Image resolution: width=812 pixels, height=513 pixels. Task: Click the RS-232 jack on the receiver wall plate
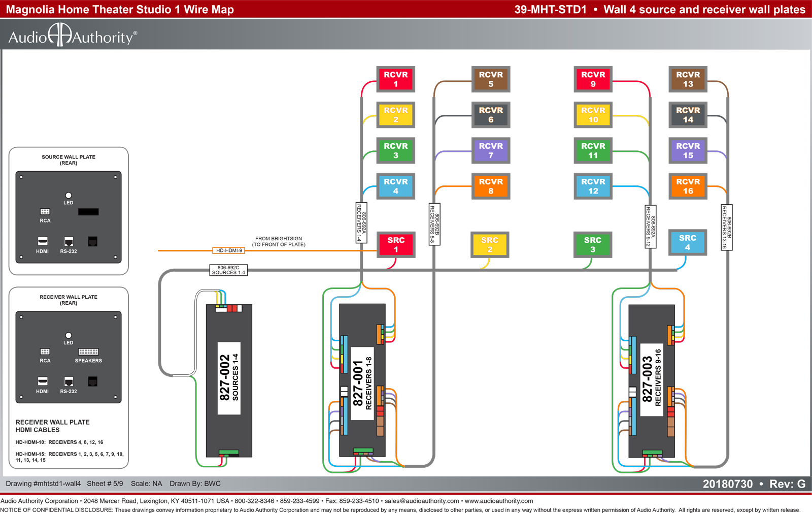pos(69,381)
